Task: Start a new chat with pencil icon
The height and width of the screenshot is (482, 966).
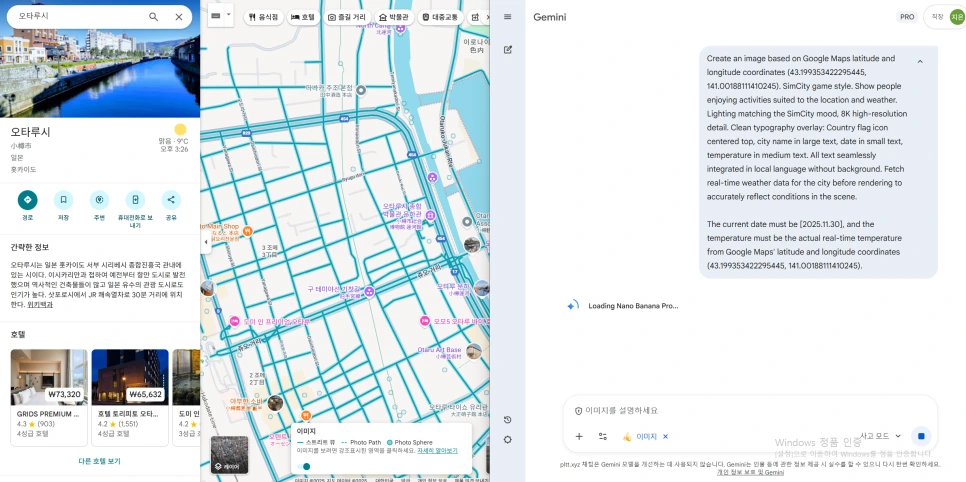Action: pos(508,49)
